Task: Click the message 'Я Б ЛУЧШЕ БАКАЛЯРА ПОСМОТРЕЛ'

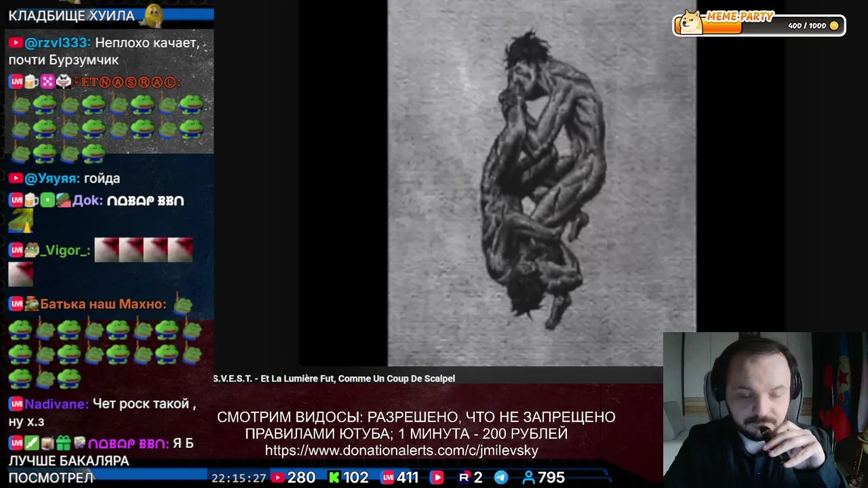Action: click(x=101, y=460)
